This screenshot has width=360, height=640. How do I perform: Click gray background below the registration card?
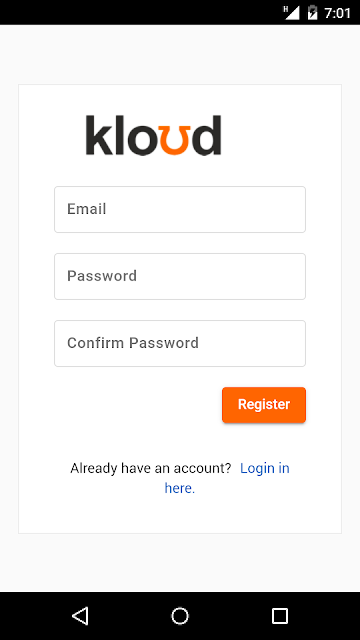180,562
